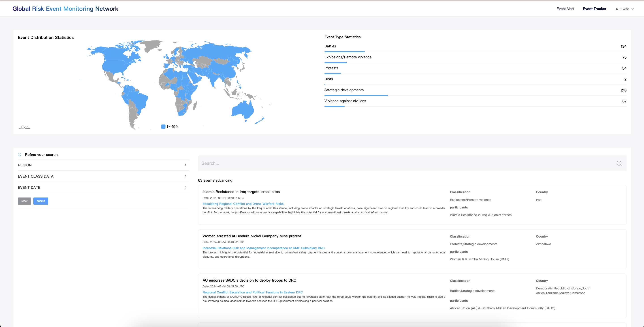644x327 pixels.
Task: Click the Riots row label
Action: (x=328, y=79)
